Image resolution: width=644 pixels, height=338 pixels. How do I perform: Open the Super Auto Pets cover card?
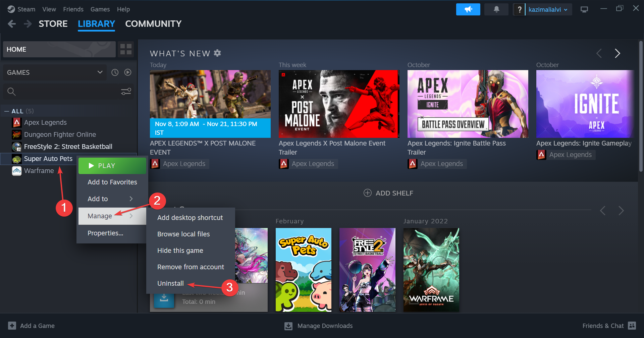[304, 270]
